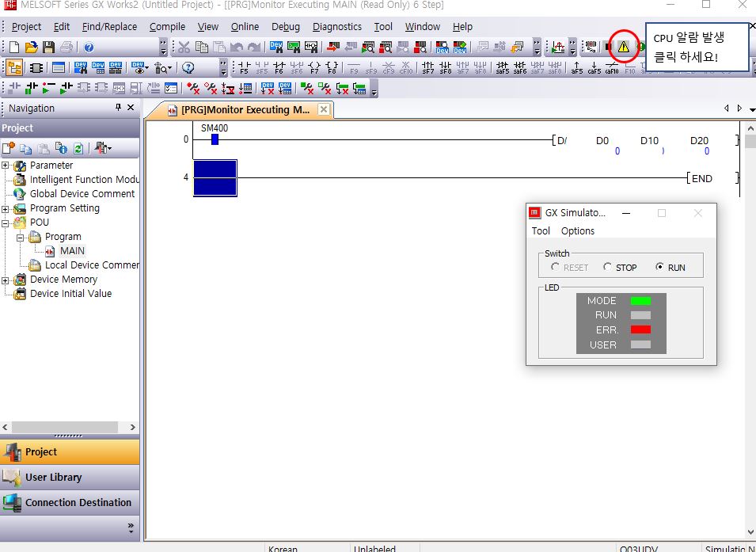The height and width of the screenshot is (552, 756).
Task: Save project using floppy disk icon
Action: [48, 47]
